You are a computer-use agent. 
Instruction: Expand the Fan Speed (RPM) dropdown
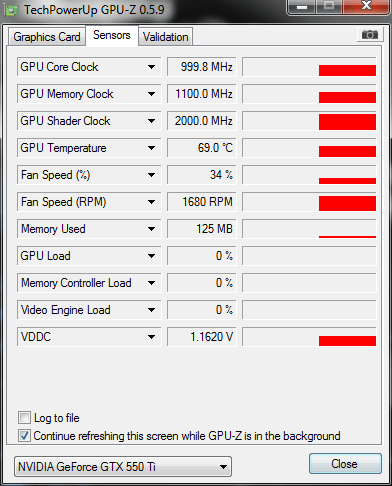tap(151, 202)
